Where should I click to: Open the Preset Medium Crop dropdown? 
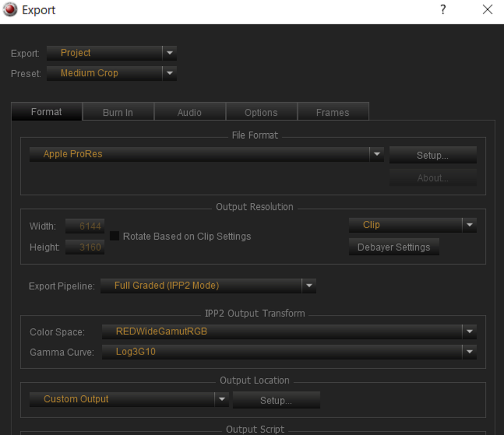[112, 73]
